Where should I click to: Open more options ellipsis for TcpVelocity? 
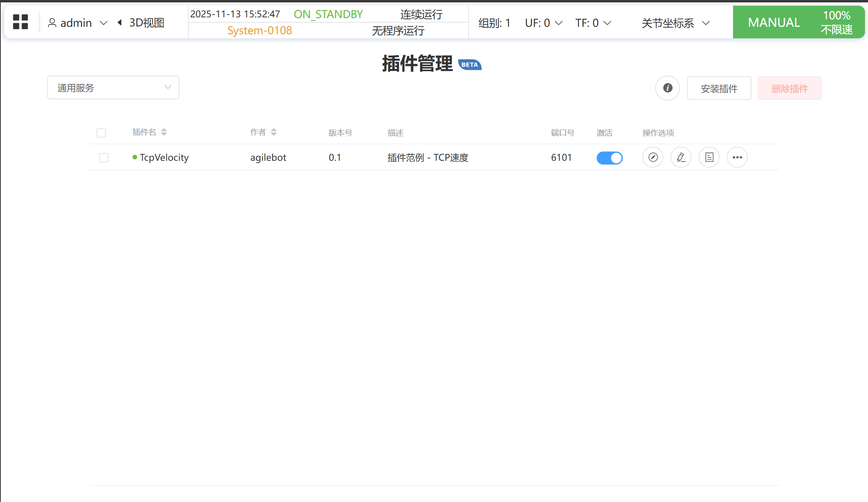tap(737, 158)
